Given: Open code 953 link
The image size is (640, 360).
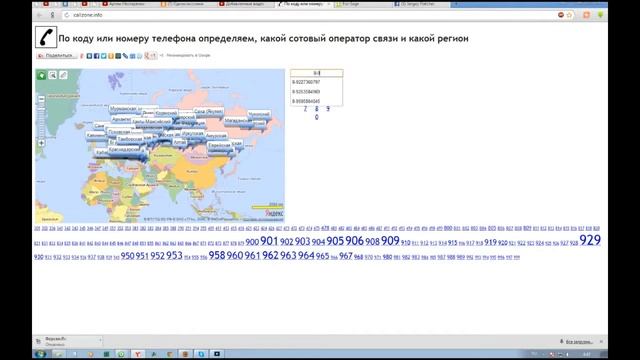Looking at the screenshot, I should (x=174, y=255).
